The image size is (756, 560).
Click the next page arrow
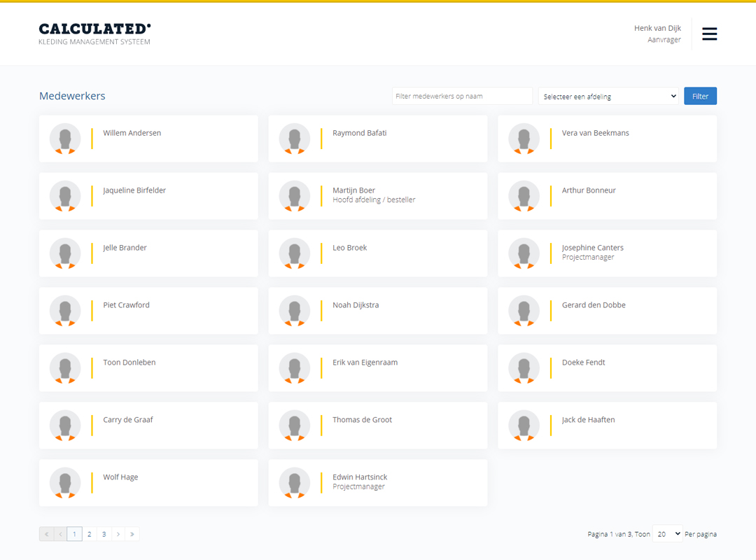click(x=118, y=534)
